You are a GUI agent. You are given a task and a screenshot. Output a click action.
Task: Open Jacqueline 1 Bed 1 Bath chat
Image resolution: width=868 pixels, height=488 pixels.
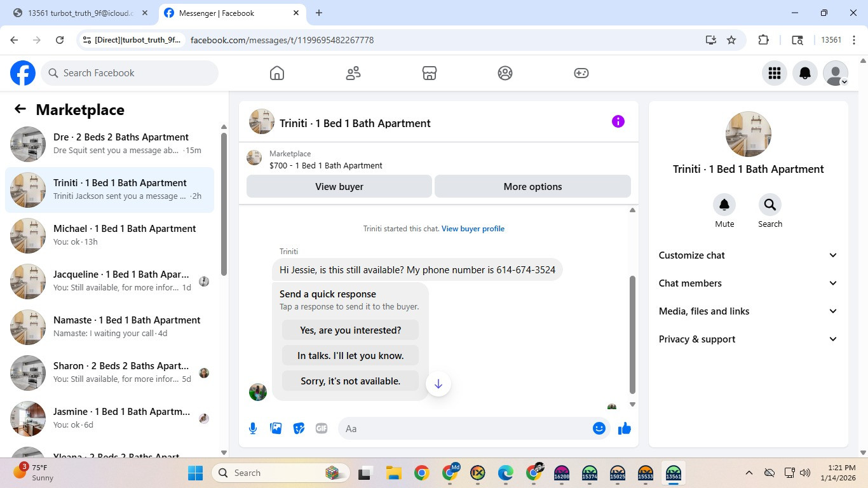tap(109, 281)
